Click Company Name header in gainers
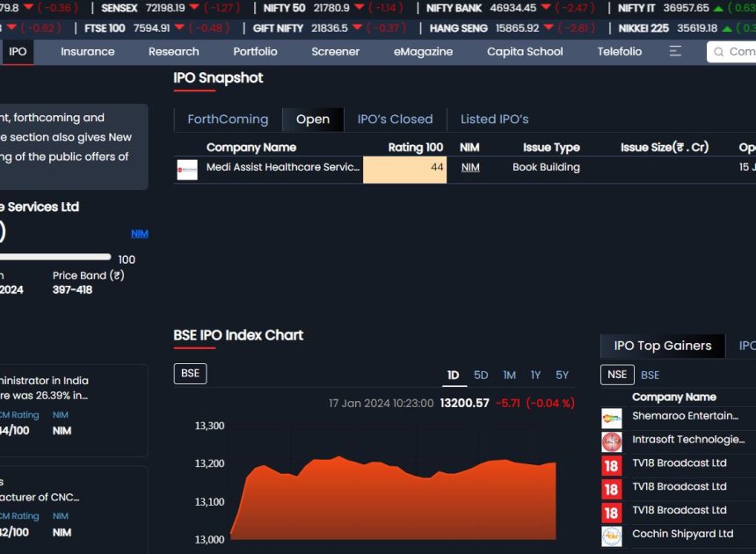 [x=674, y=397]
